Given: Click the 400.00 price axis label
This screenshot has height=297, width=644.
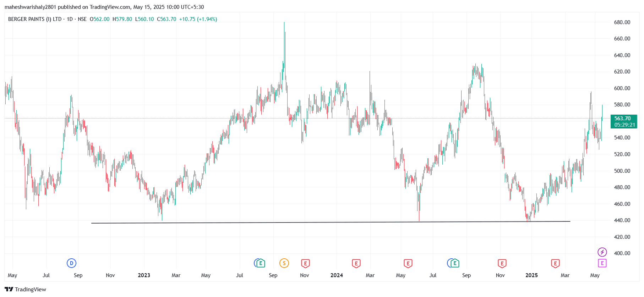Looking at the screenshot, I should pos(622,253).
